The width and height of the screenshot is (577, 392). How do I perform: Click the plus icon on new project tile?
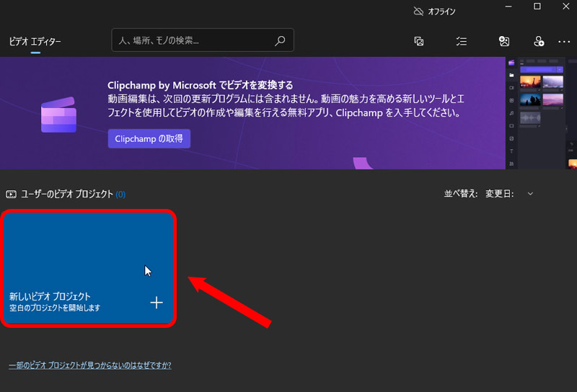[157, 302]
